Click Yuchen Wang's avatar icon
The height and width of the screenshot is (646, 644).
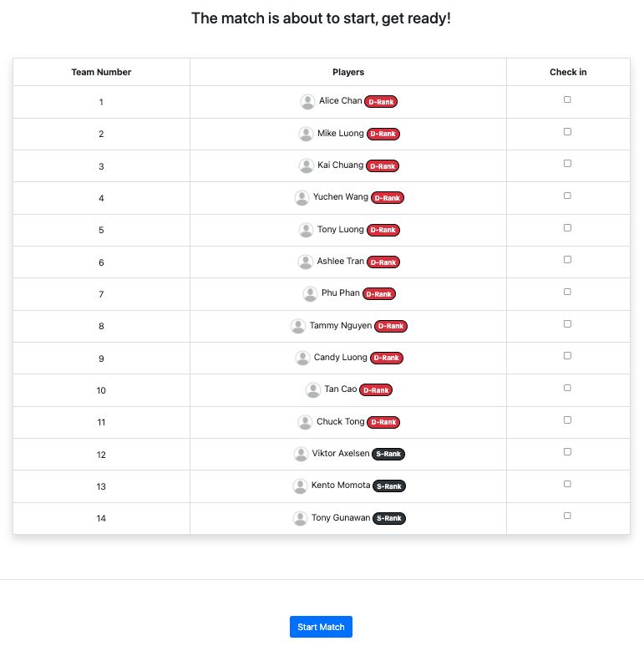[302, 198]
